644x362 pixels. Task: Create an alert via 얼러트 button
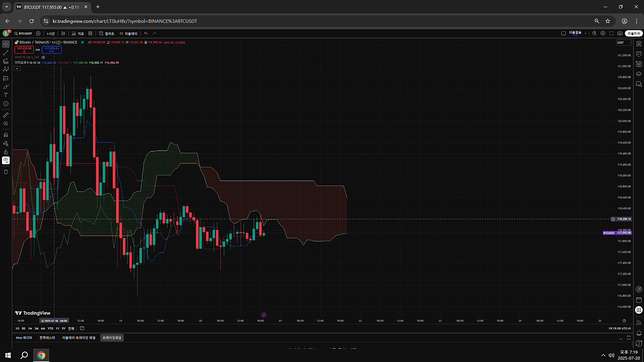(x=107, y=33)
